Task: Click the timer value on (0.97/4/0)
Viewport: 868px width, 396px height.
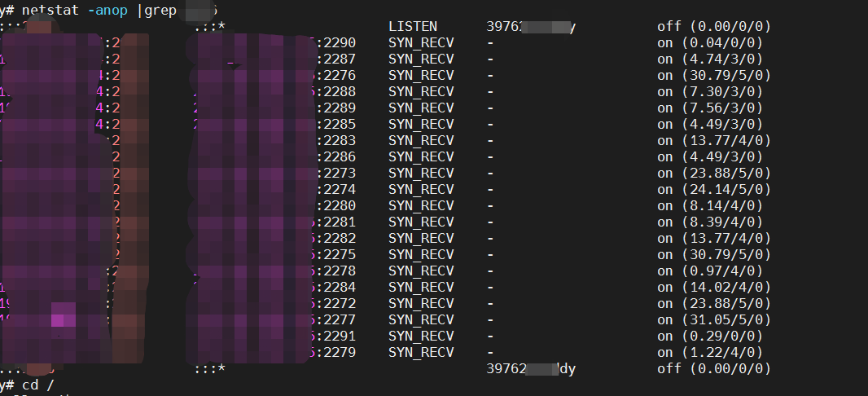Action: point(710,271)
